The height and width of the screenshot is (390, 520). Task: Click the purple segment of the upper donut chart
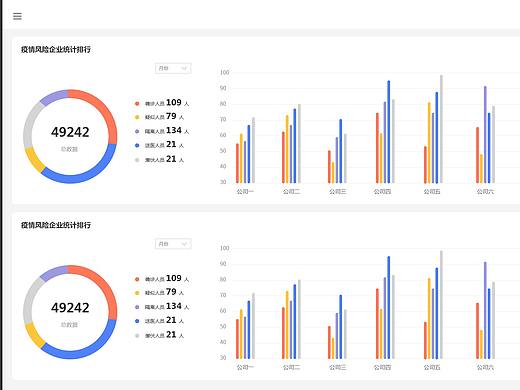click(x=53, y=96)
